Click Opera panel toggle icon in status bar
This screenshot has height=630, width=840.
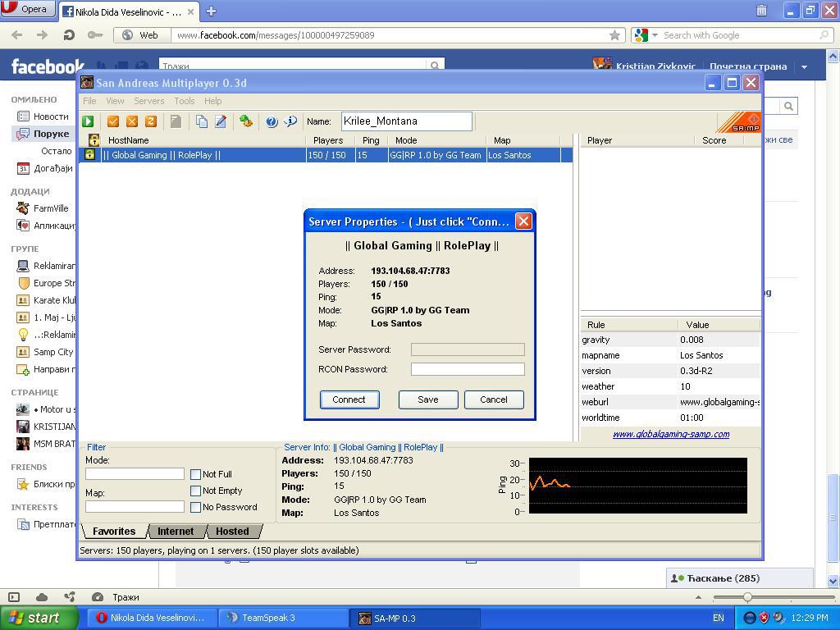click(x=15, y=597)
